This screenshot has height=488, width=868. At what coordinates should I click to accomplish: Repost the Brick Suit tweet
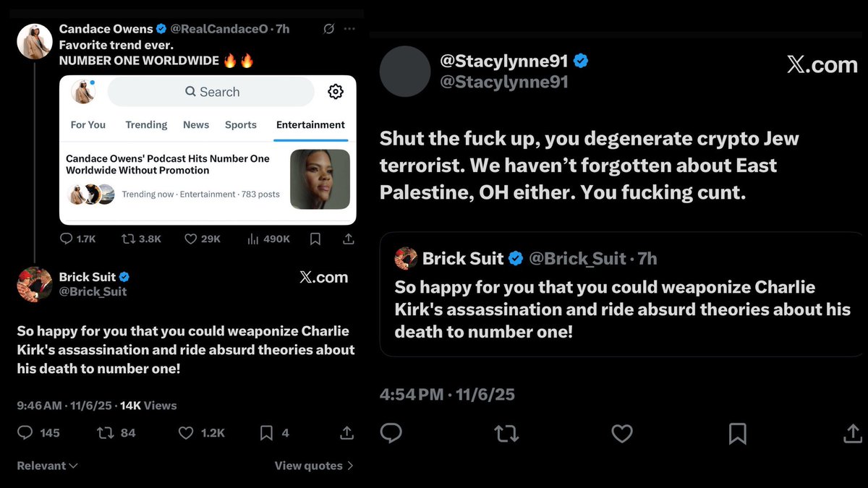(x=105, y=432)
